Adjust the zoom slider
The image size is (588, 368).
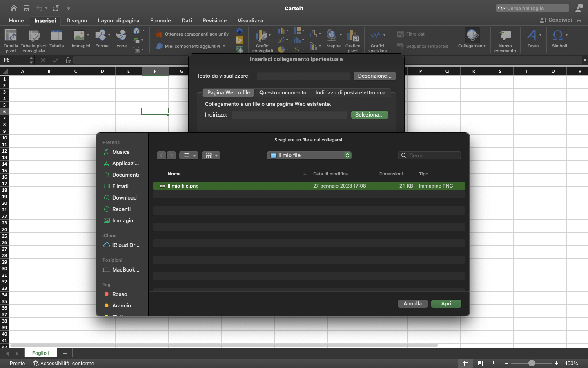(531, 363)
